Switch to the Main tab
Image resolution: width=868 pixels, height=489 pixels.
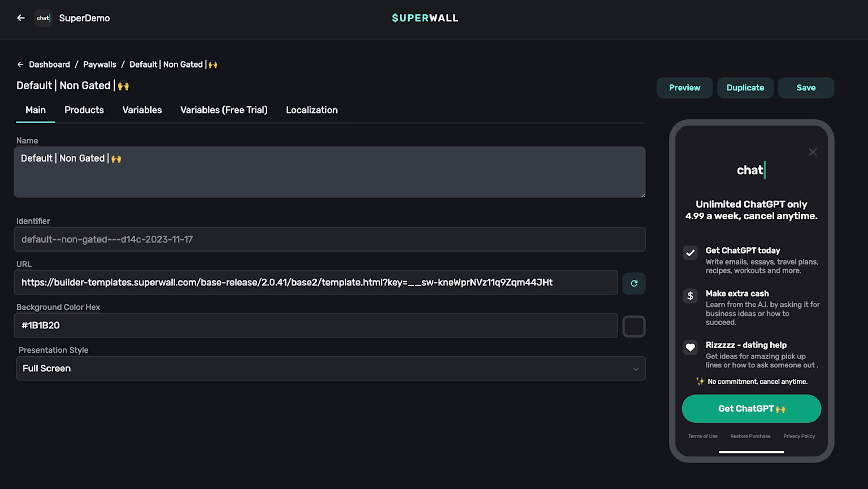coord(36,110)
